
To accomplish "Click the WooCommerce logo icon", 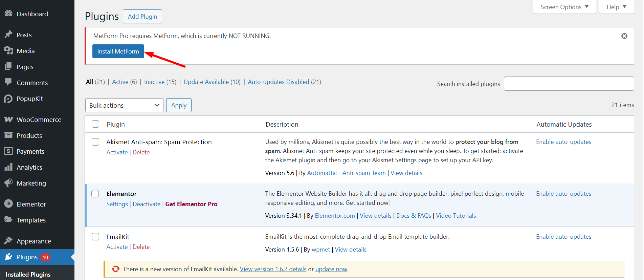I will coord(8,119).
